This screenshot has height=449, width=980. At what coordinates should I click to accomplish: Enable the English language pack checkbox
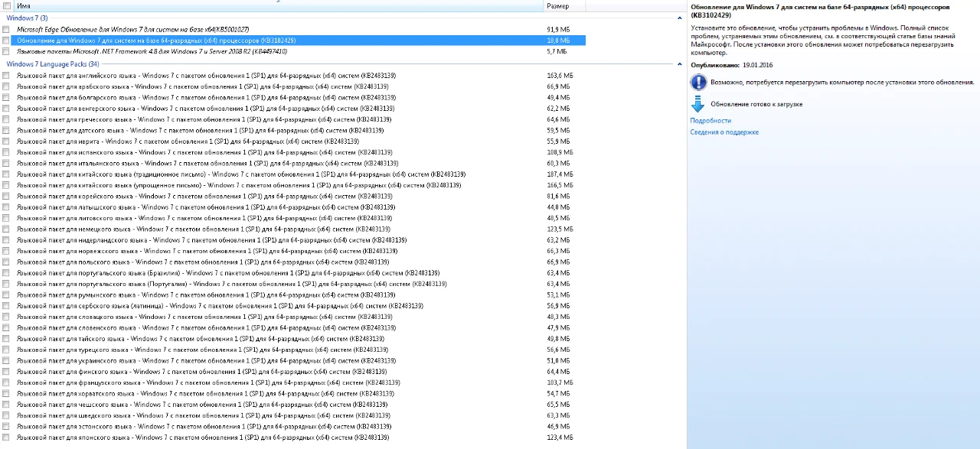click(x=6, y=76)
